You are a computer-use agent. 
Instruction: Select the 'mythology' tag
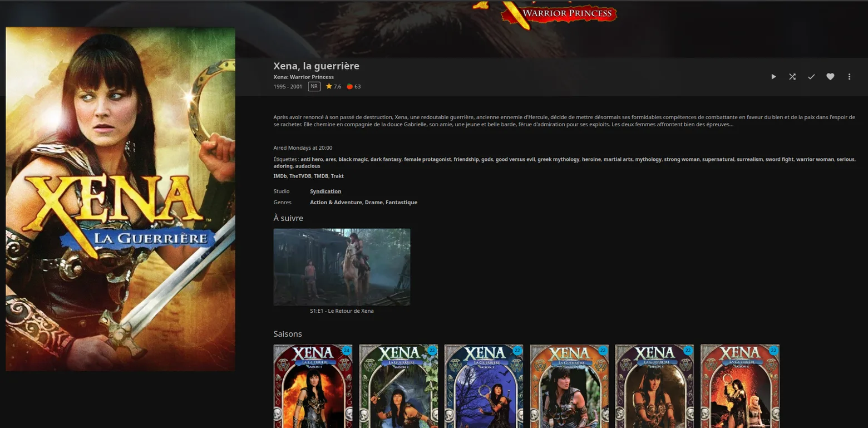(x=648, y=160)
